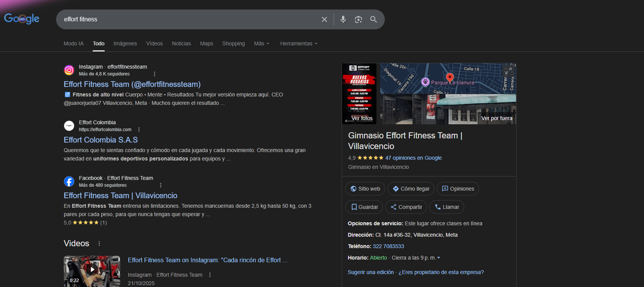The height and width of the screenshot is (287, 644).
Task: Start voice search with microphone icon
Action: [x=343, y=19]
